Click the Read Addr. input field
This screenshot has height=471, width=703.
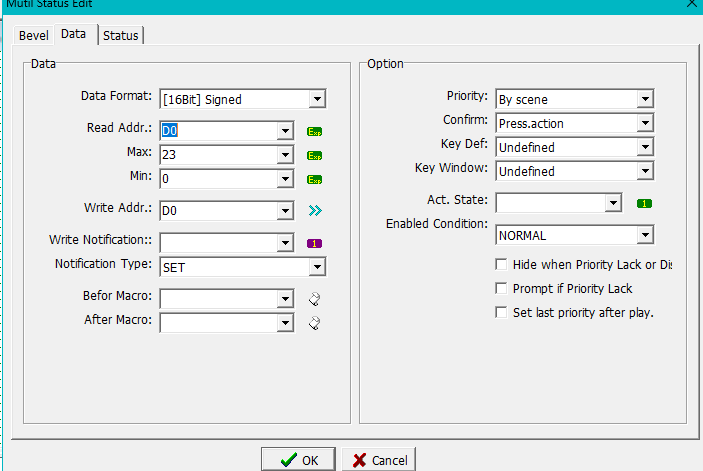(x=216, y=131)
